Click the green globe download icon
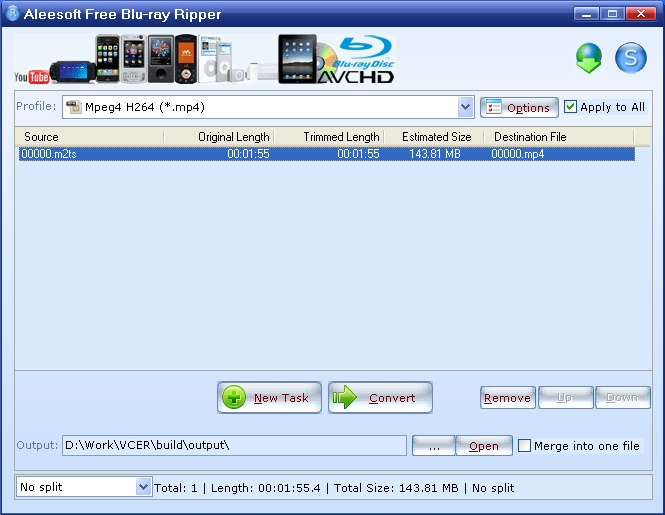 coord(588,59)
